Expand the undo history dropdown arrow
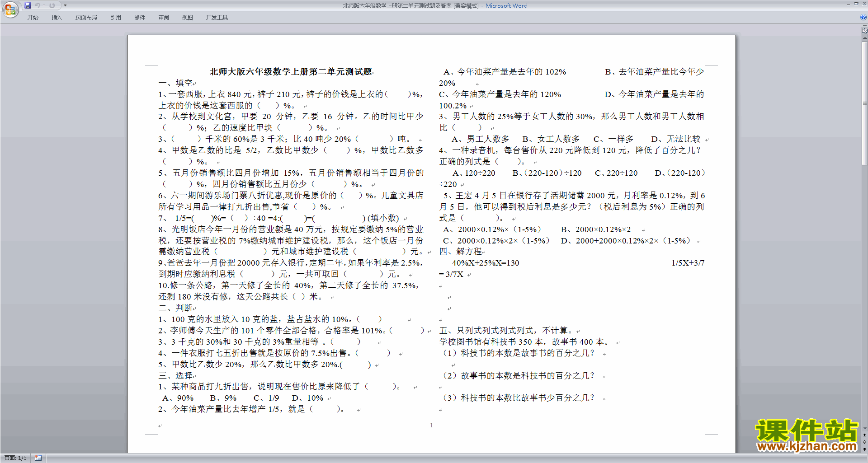 point(44,5)
